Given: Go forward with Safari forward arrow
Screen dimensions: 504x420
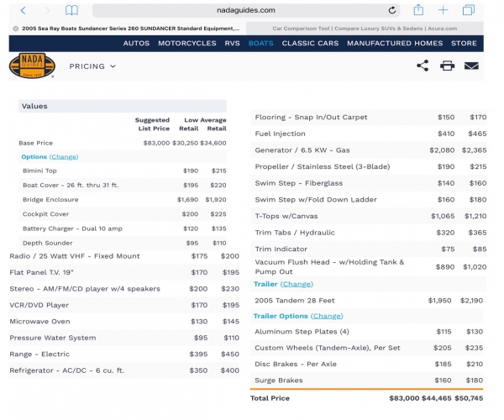Looking at the screenshot, I should pos(47,10).
